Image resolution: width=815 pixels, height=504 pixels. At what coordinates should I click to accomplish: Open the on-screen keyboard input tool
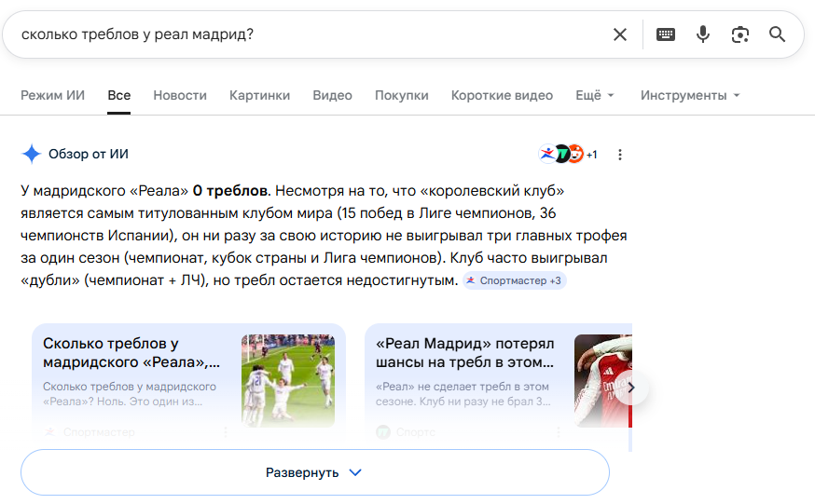pyautogui.click(x=665, y=34)
